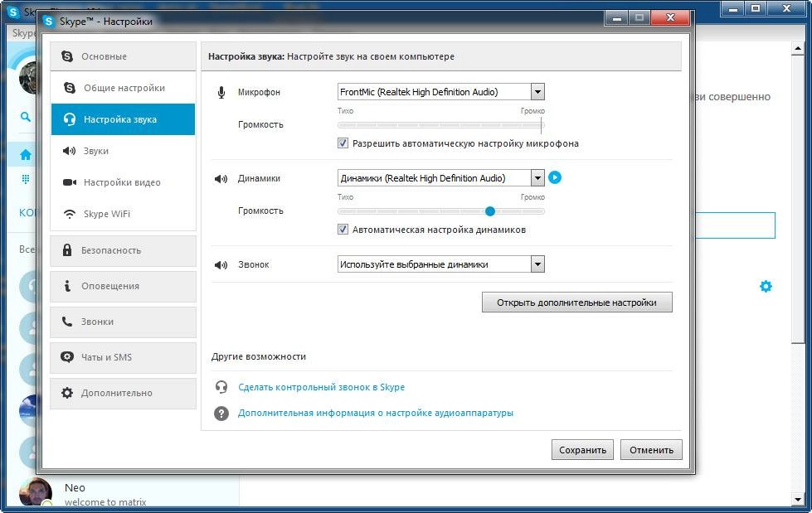Click the speaker icon beside Звуки
This screenshot has width=812, height=513.
click(x=69, y=151)
